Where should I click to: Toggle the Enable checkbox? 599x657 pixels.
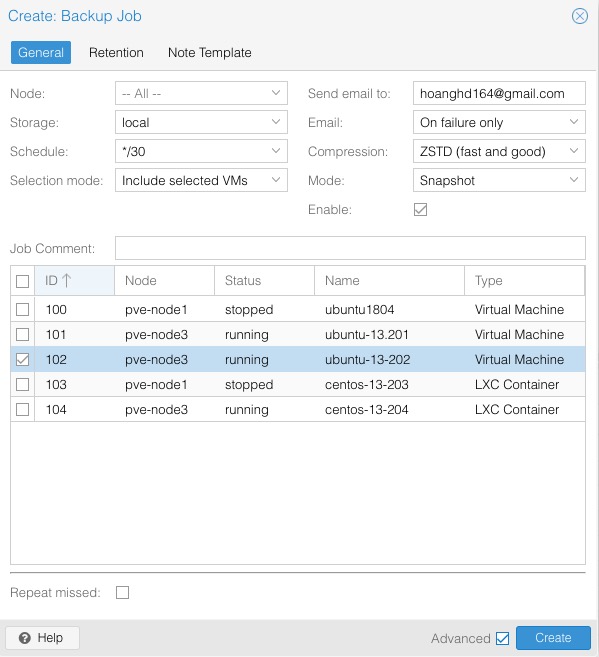point(420,210)
